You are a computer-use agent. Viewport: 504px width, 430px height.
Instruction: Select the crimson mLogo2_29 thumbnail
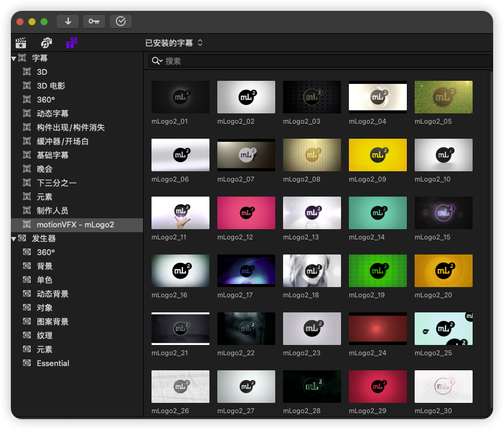(378, 387)
